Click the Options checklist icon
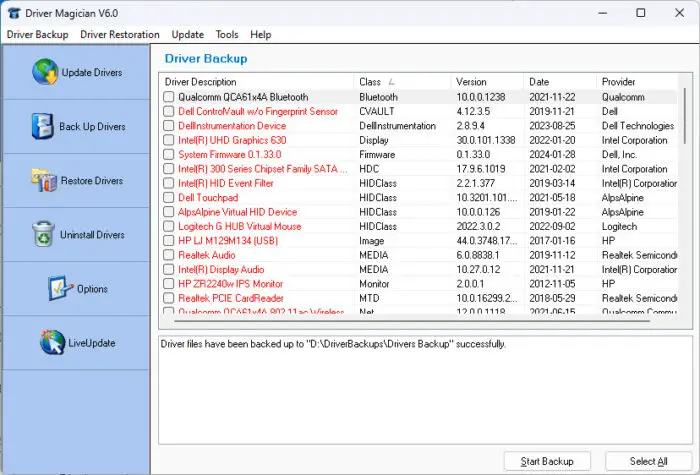The height and width of the screenshot is (475, 700). (x=60, y=288)
